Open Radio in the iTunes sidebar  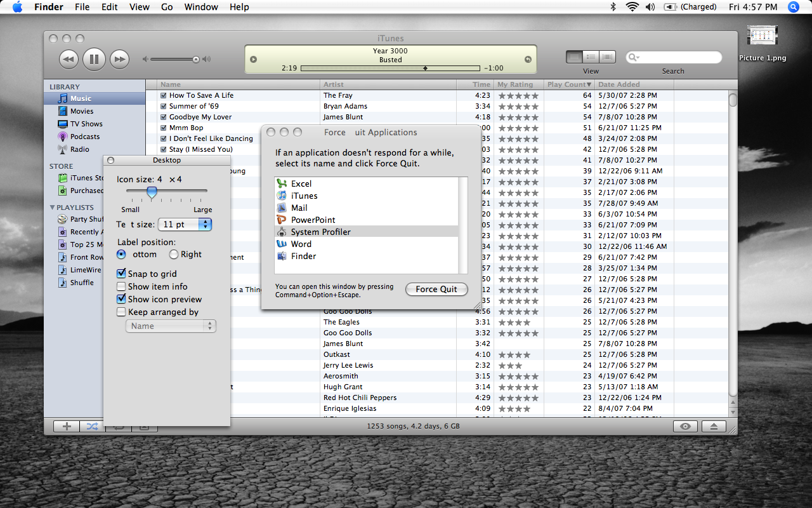tap(95, 149)
